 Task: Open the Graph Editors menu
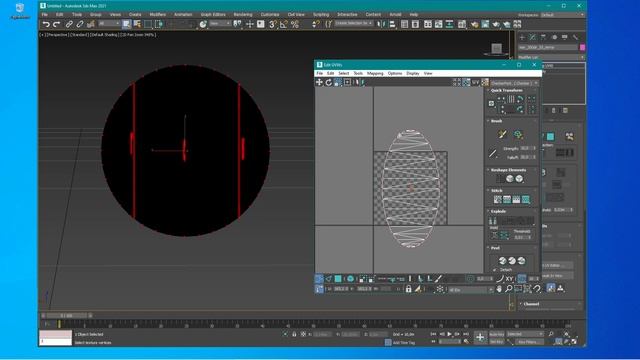coord(213,15)
